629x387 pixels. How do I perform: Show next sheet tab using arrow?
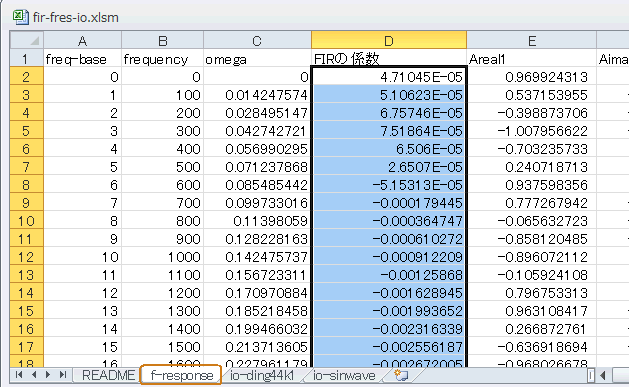pos(48,375)
